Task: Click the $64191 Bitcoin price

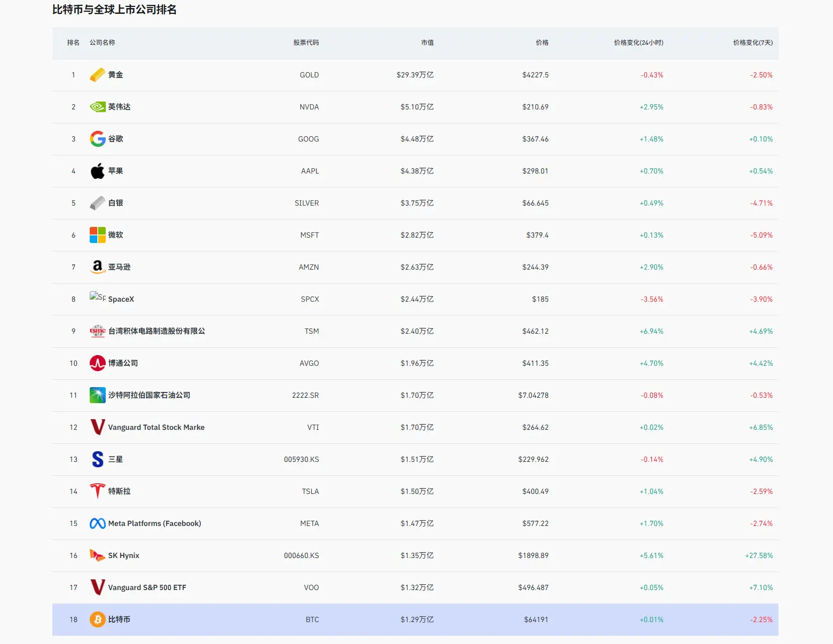Action: (537, 619)
